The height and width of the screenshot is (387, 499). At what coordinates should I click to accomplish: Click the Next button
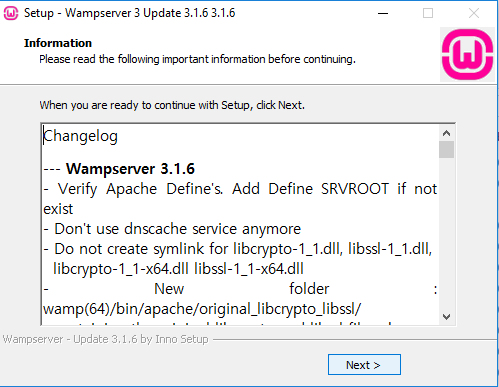click(x=364, y=365)
